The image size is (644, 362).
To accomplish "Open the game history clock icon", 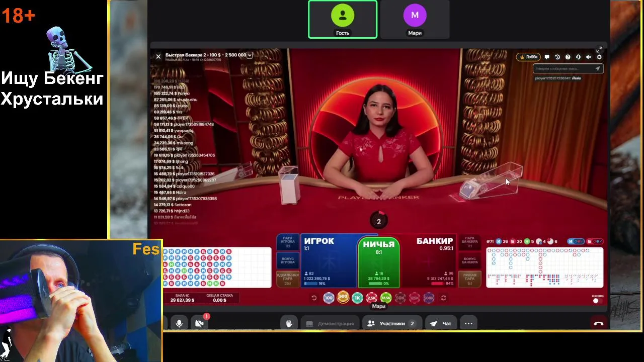I will [557, 57].
